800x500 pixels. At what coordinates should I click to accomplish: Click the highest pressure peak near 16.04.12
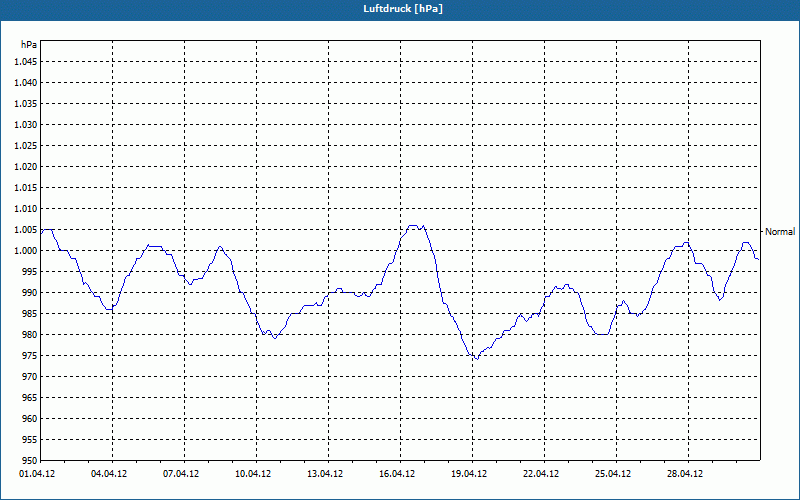(x=413, y=226)
